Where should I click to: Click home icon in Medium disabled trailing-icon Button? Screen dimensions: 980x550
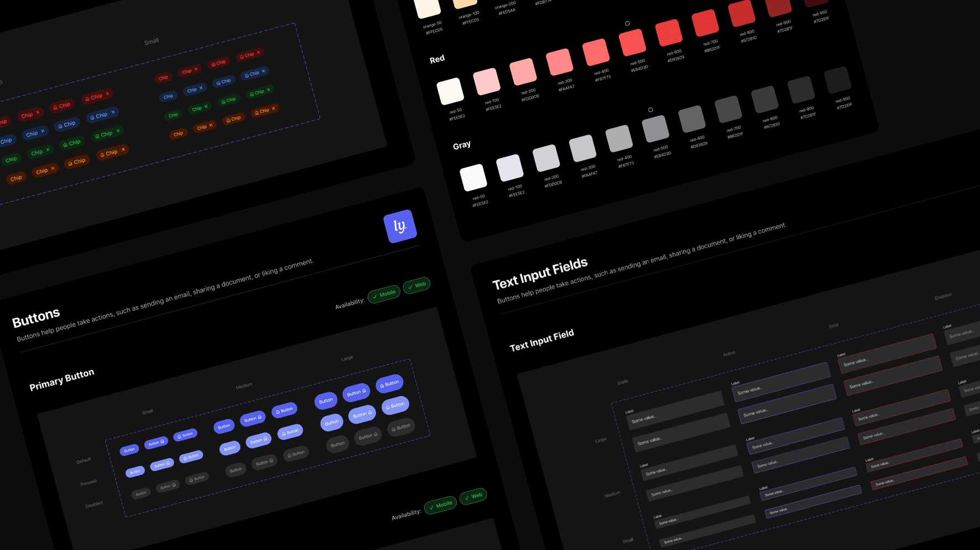coord(271,461)
